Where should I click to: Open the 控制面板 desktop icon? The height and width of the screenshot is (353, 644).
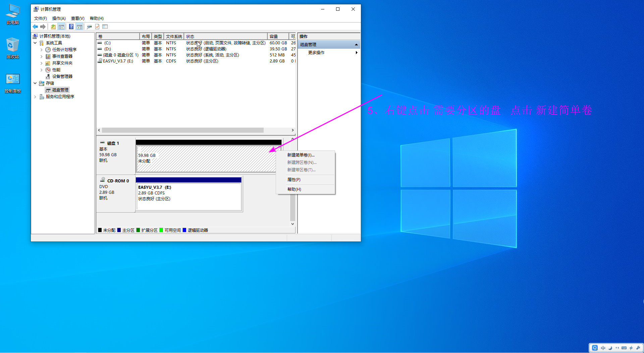tap(13, 83)
